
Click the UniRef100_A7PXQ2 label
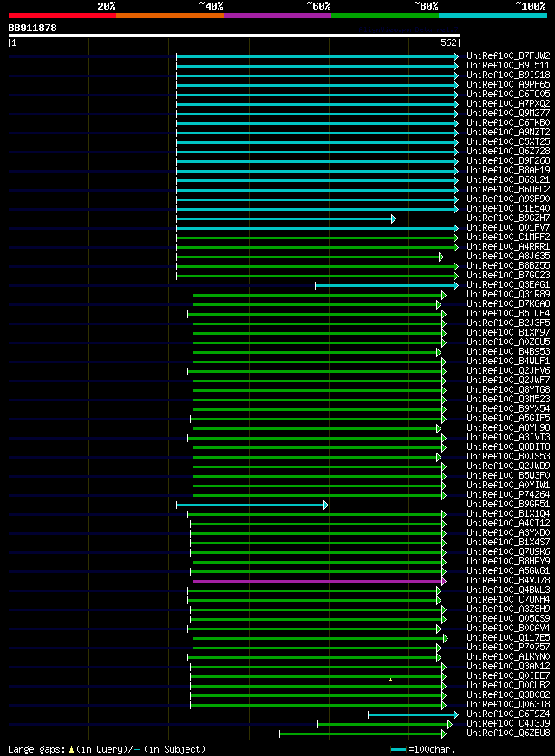click(508, 104)
